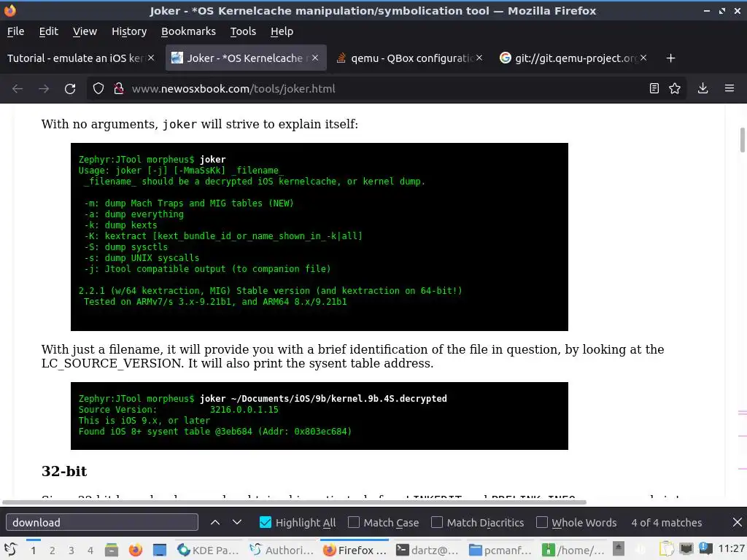Viewport: 747px width, 560px height.
Task: Go back using the back arrow
Action: point(18,88)
